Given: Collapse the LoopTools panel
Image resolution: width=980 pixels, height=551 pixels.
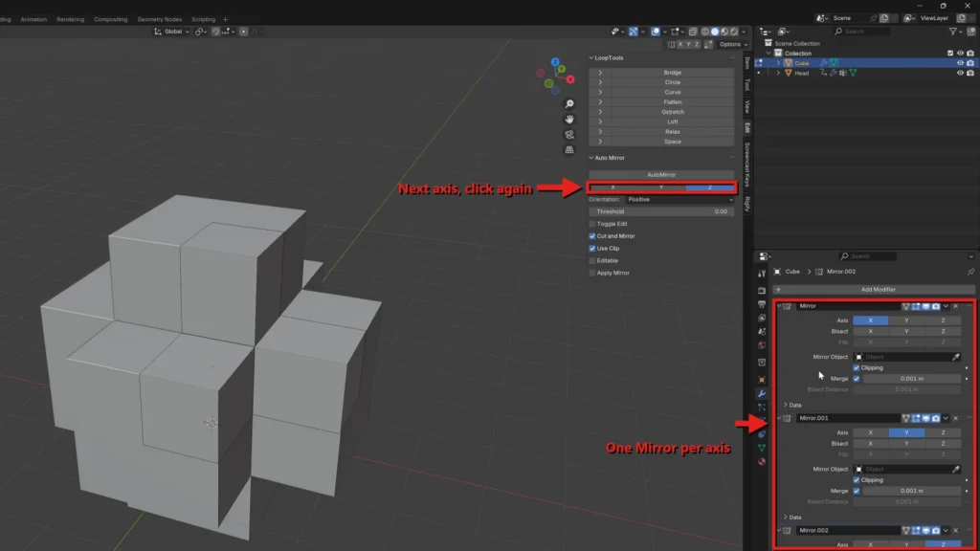Looking at the screenshot, I should point(591,58).
